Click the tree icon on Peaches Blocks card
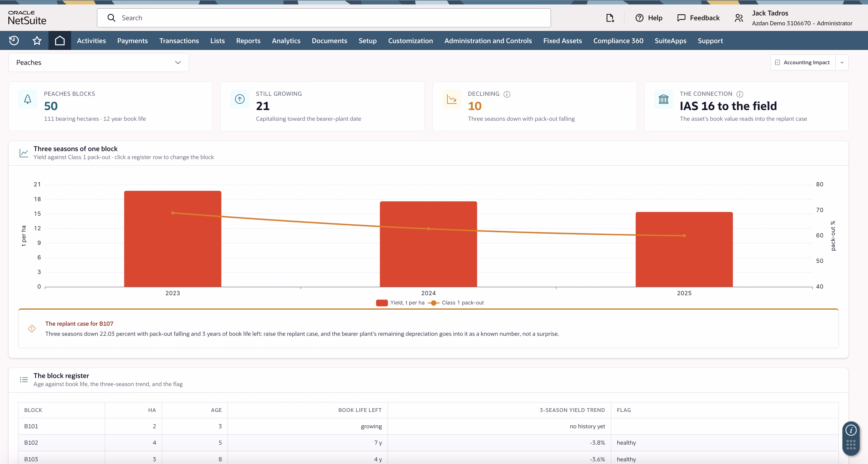Viewport: 868px width, 464px height. [x=28, y=99]
